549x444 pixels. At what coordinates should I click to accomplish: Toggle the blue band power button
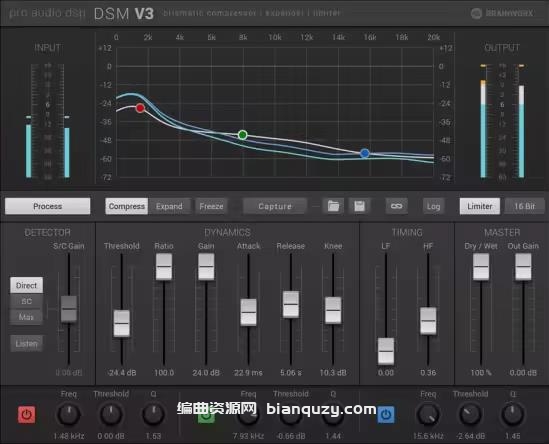click(386, 415)
